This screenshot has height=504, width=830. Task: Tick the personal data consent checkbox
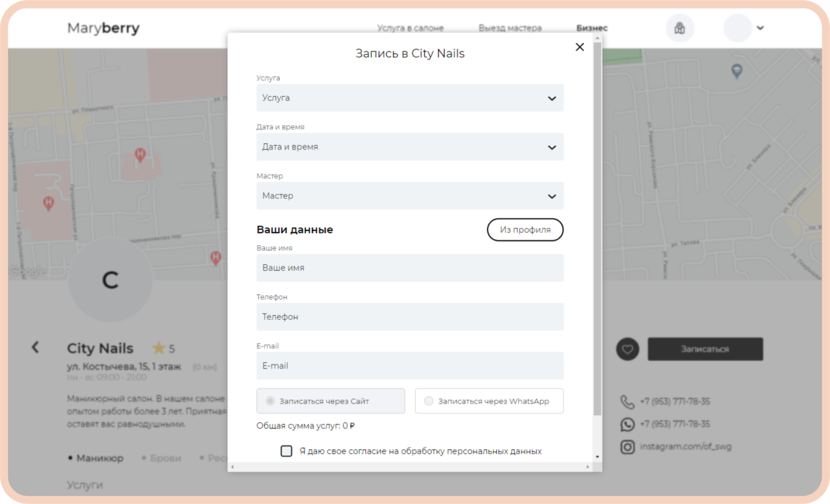click(x=287, y=451)
